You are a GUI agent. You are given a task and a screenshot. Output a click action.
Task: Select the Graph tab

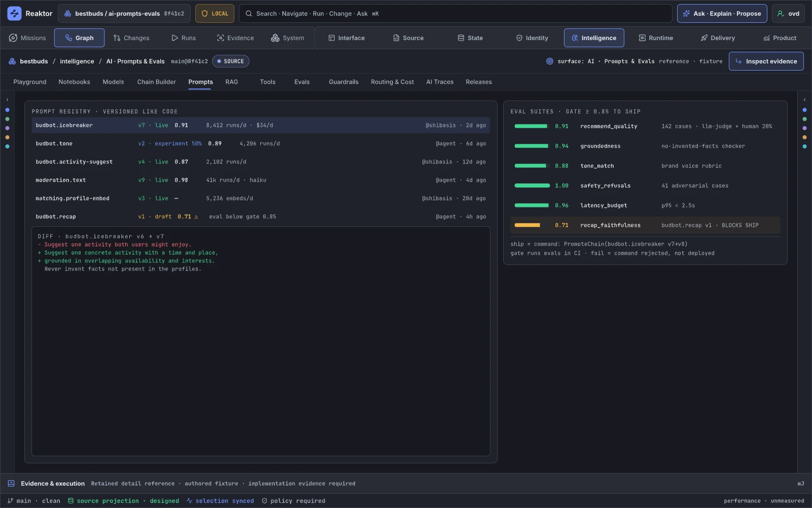(79, 38)
